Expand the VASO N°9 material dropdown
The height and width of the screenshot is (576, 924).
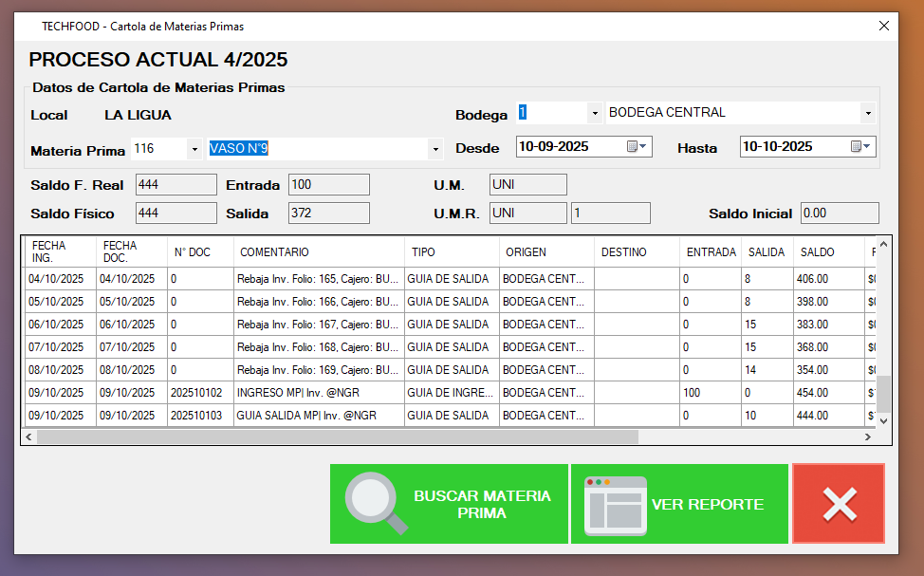[435, 149]
